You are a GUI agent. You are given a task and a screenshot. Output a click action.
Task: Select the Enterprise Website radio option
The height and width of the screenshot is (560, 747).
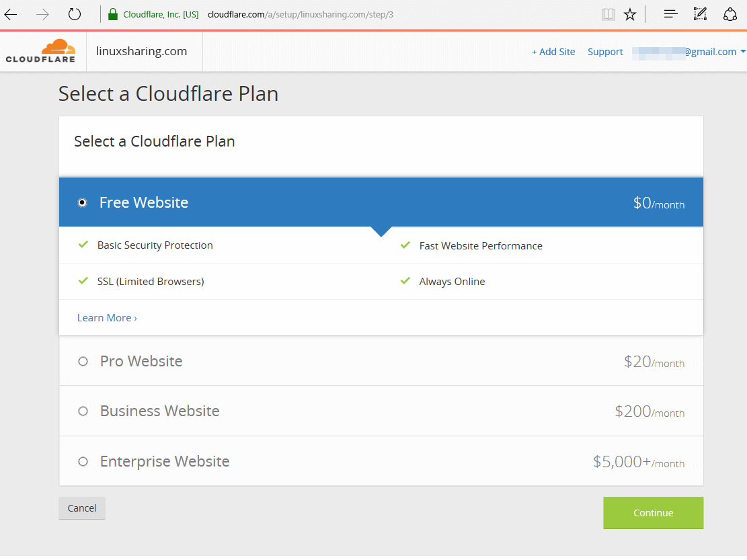[83, 461]
